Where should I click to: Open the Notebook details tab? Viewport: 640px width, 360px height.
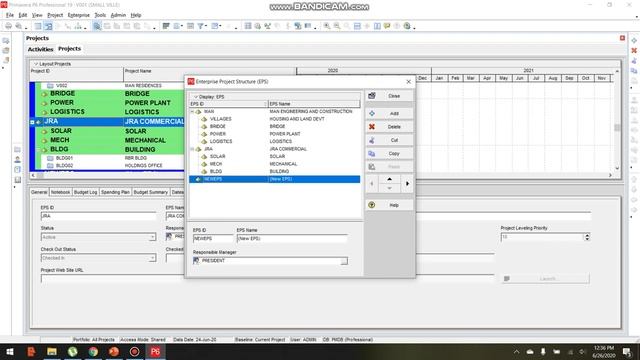pyautogui.click(x=60, y=192)
